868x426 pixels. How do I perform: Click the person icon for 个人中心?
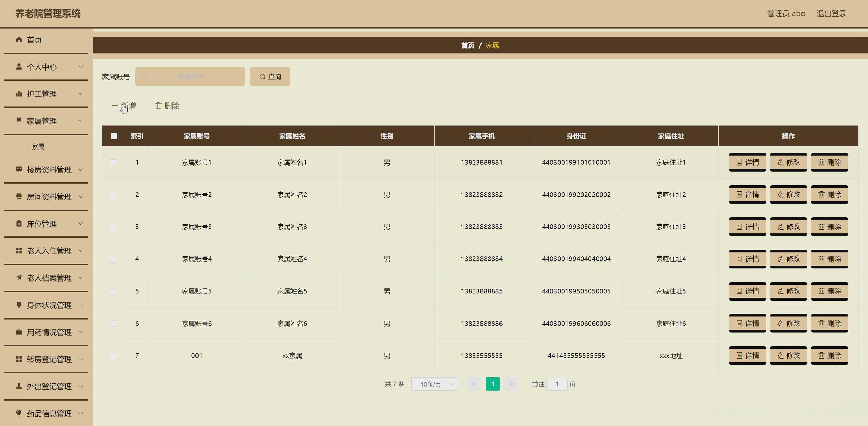[19, 67]
